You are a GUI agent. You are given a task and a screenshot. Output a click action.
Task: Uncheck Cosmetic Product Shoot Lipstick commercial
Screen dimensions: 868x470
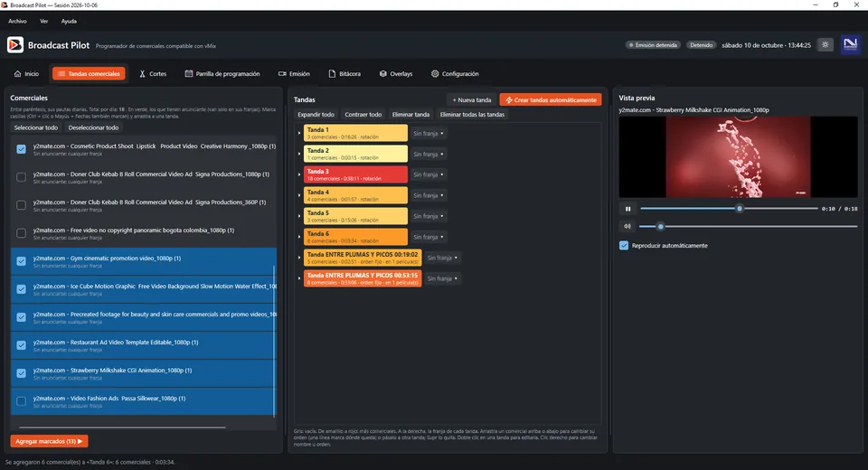(x=21, y=149)
